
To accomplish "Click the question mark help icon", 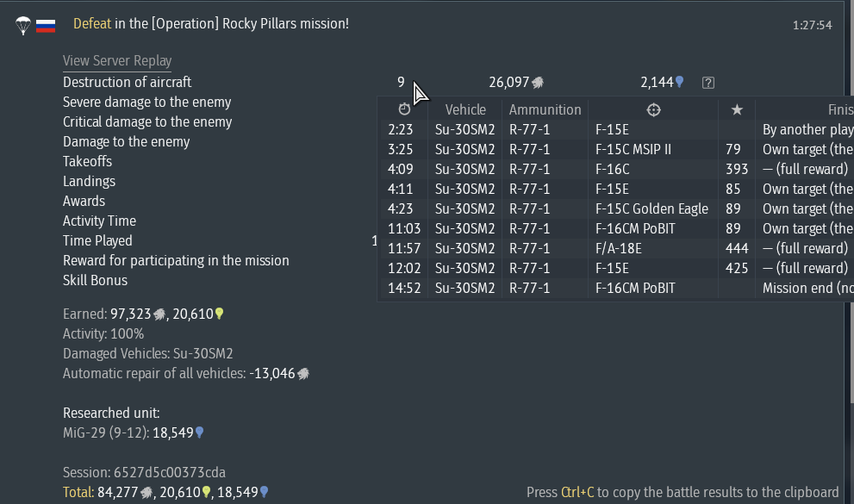I will point(708,83).
